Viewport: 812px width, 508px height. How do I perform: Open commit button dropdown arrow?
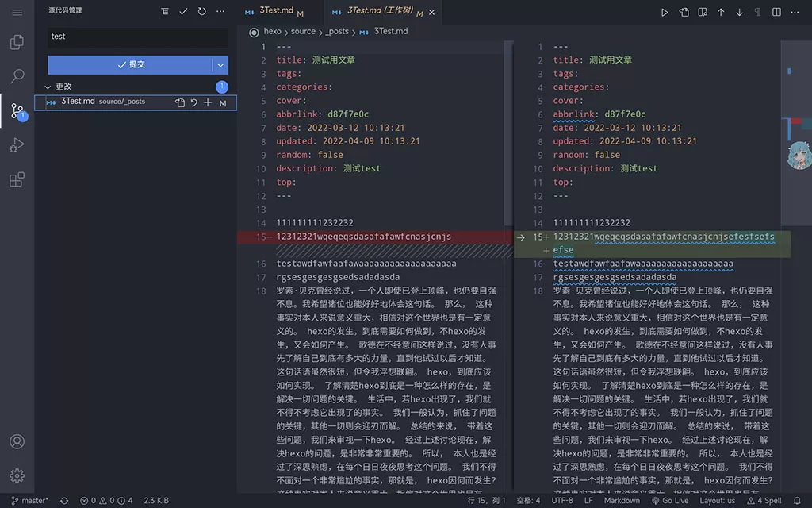click(220, 65)
